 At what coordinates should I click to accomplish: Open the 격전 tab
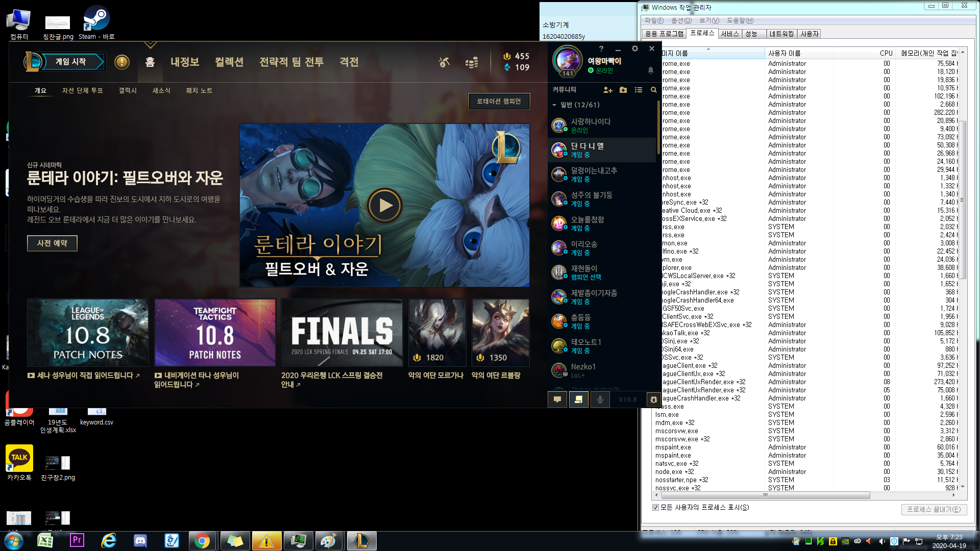(x=349, y=62)
